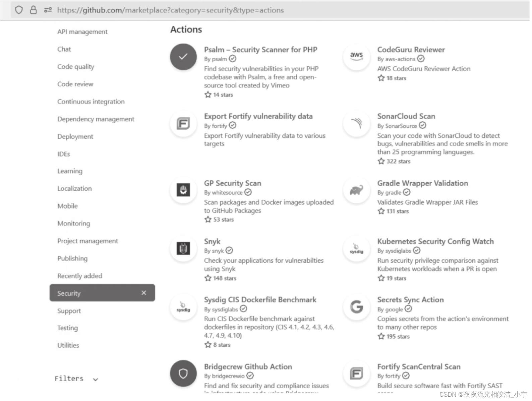Click the AWS CodeGuru Reviewer logo
The image size is (532, 401).
pyautogui.click(x=356, y=57)
